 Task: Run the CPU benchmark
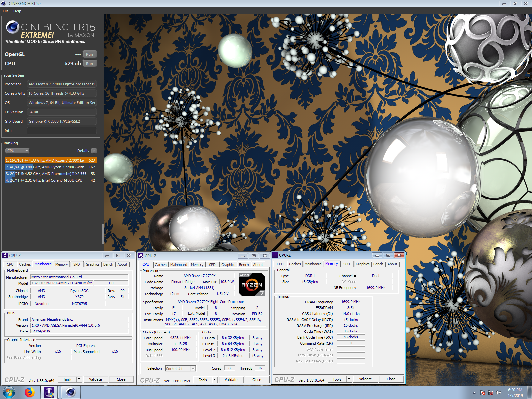[x=90, y=64]
